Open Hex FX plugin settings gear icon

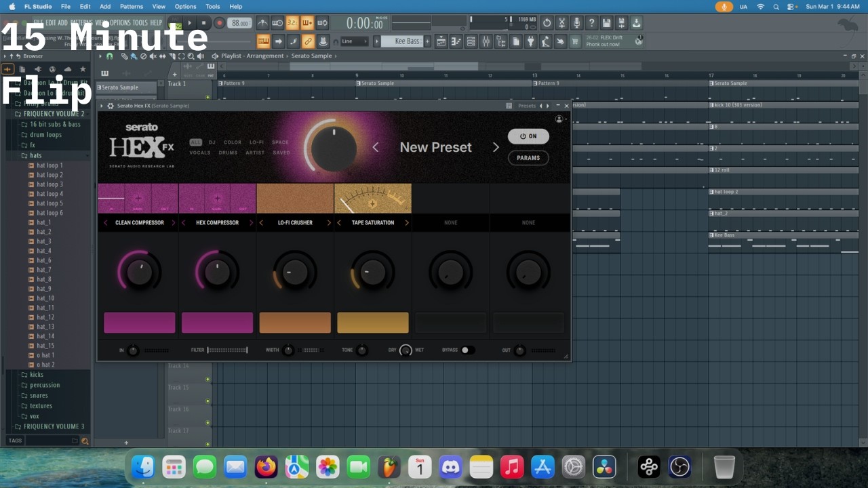(x=111, y=106)
